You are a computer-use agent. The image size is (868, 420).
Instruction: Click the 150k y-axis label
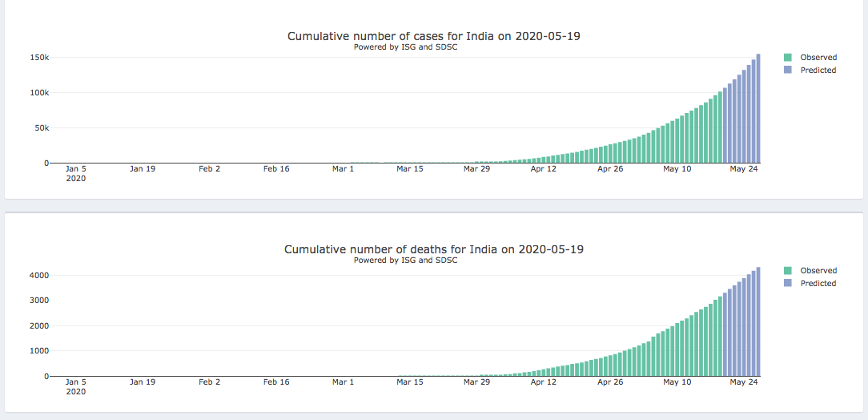click(x=40, y=58)
